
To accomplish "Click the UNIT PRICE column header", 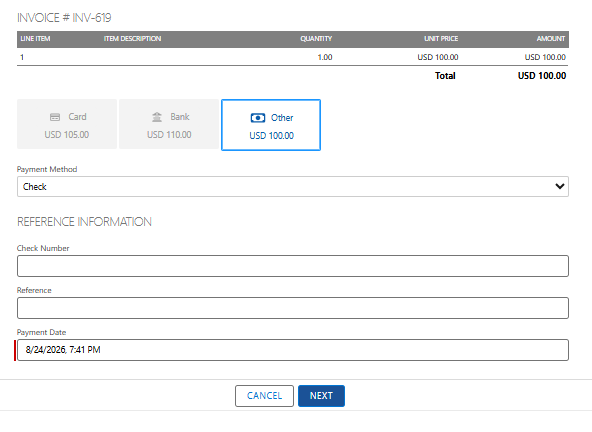I will pos(441,39).
